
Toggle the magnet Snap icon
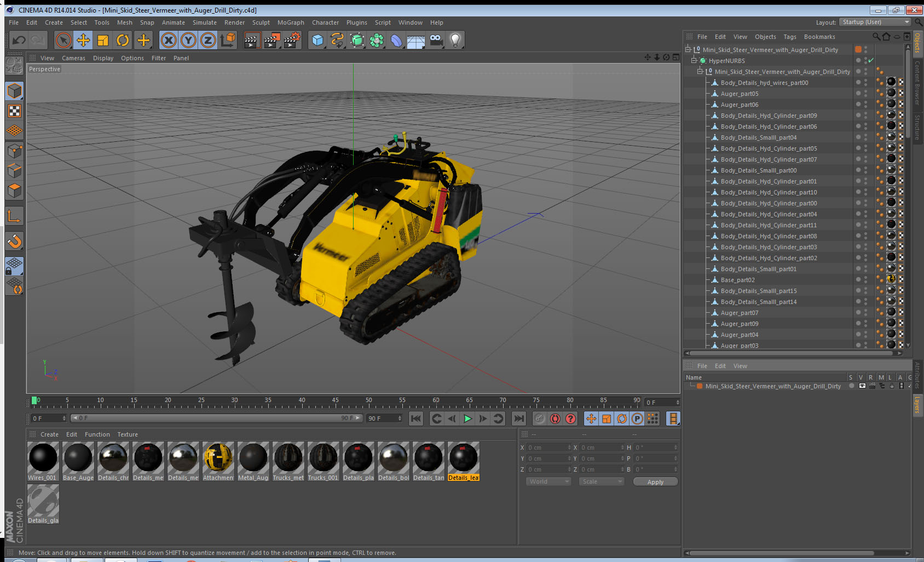[14, 240]
